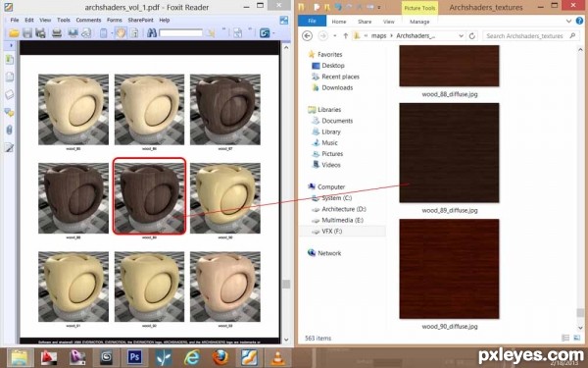Open the Help menu in Foxit Reader
This screenshot has height=368, width=588.
[165, 20]
